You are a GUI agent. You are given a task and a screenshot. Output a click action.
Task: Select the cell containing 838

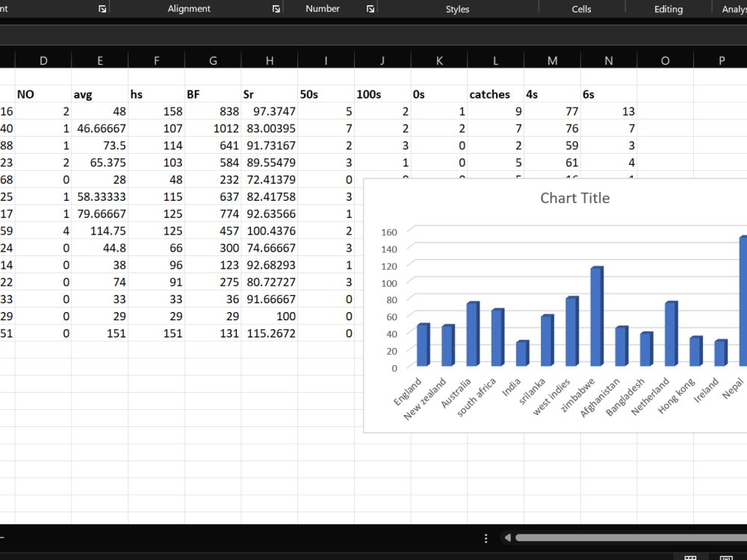coord(213,111)
